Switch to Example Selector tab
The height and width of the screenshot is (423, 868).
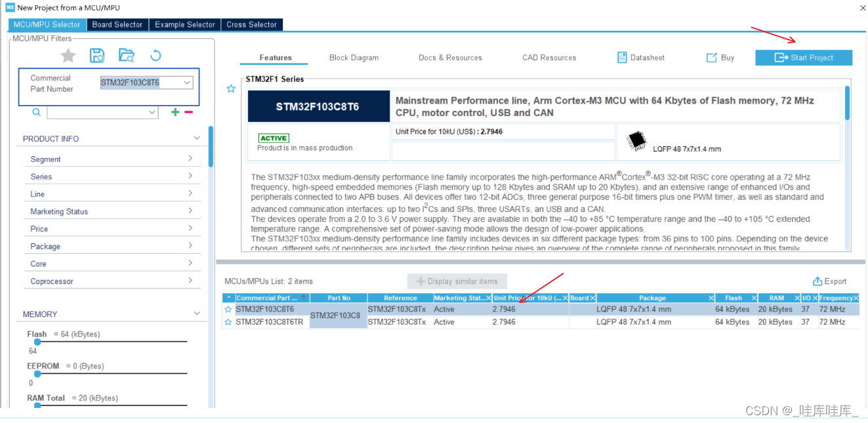click(x=184, y=24)
